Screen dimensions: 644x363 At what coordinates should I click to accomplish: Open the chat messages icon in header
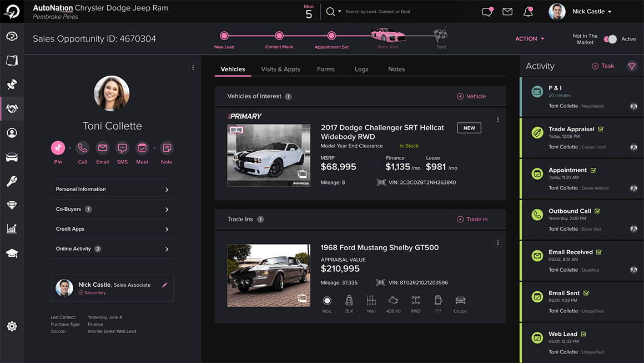coord(487,12)
